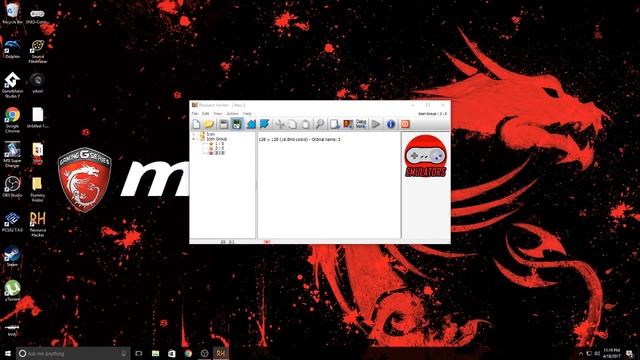The height and width of the screenshot is (360, 640).
Task: Click the Cortana search box
Action: pos(73,353)
